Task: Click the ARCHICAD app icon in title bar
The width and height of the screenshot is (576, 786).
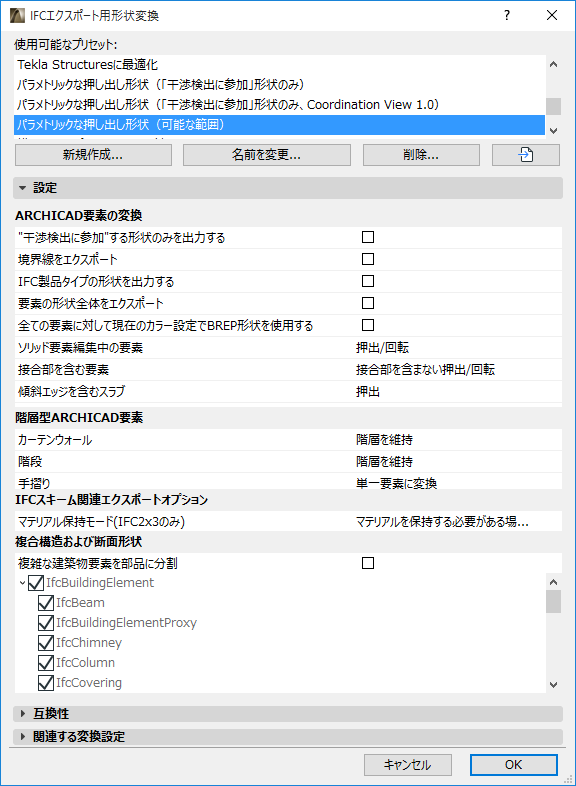Action: [17, 16]
